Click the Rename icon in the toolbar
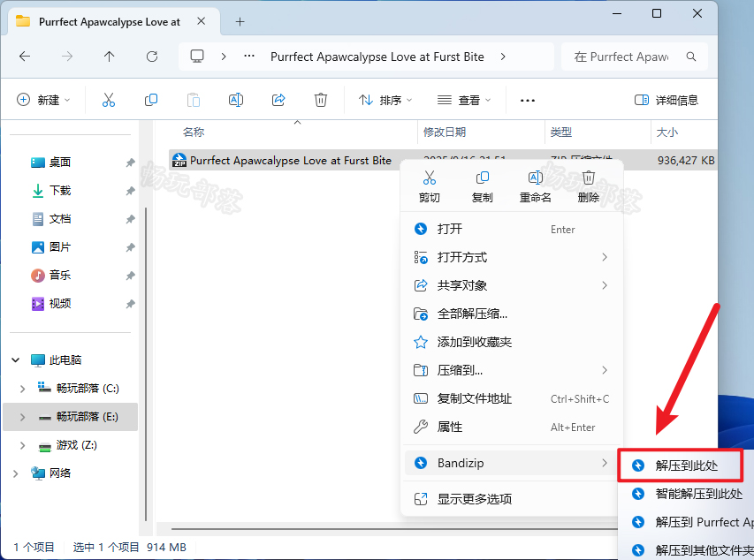The height and width of the screenshot is (560, 754). click(236, 100)
